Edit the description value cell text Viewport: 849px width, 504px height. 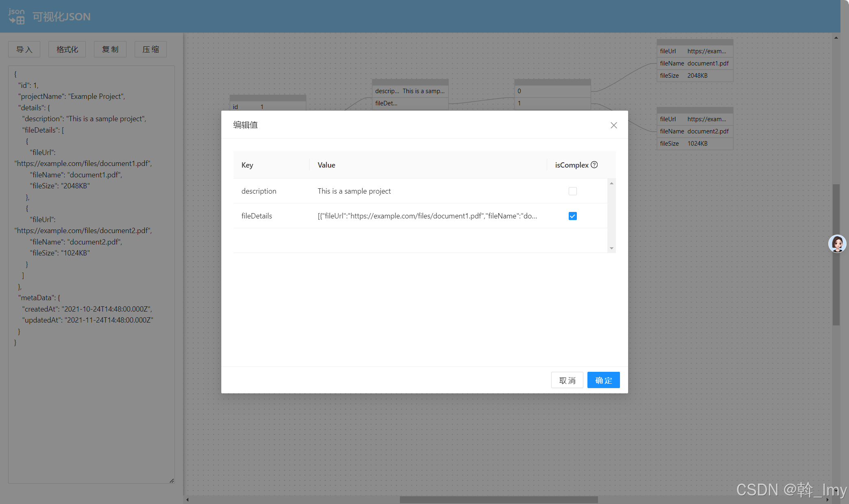click(x=354, y=191)
